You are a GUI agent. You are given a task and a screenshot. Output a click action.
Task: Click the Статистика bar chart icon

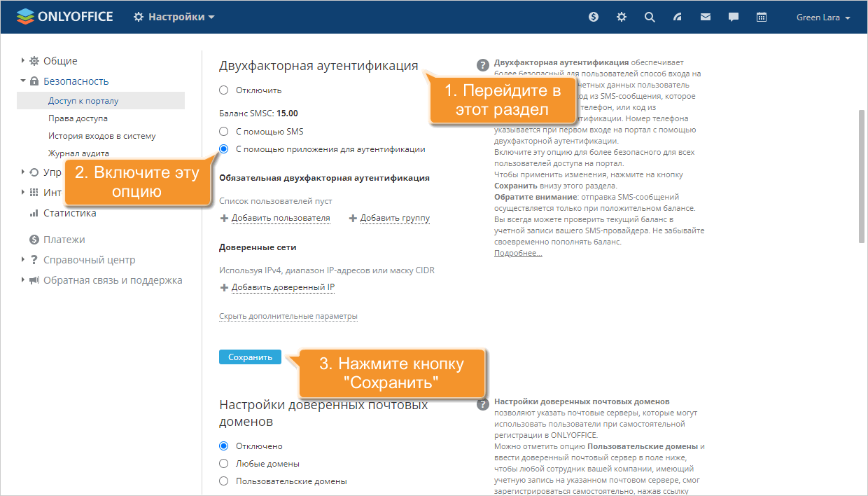point(34,213)
